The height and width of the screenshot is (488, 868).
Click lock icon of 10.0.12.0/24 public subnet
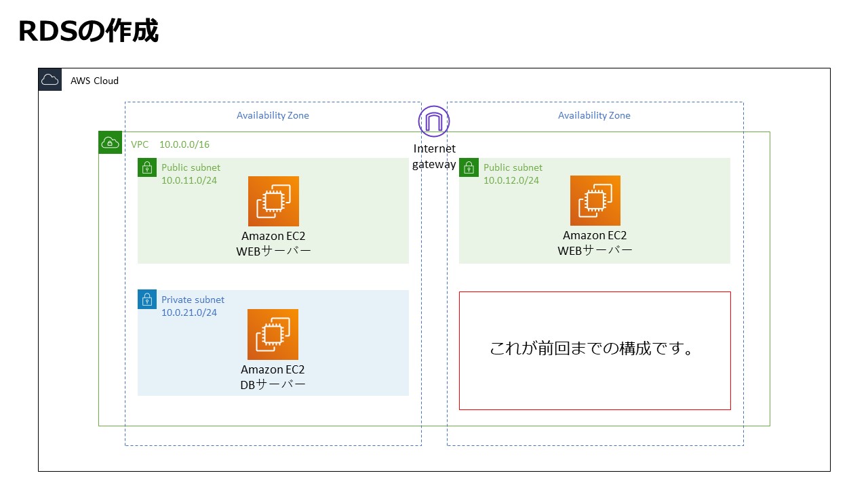[469, 167]
